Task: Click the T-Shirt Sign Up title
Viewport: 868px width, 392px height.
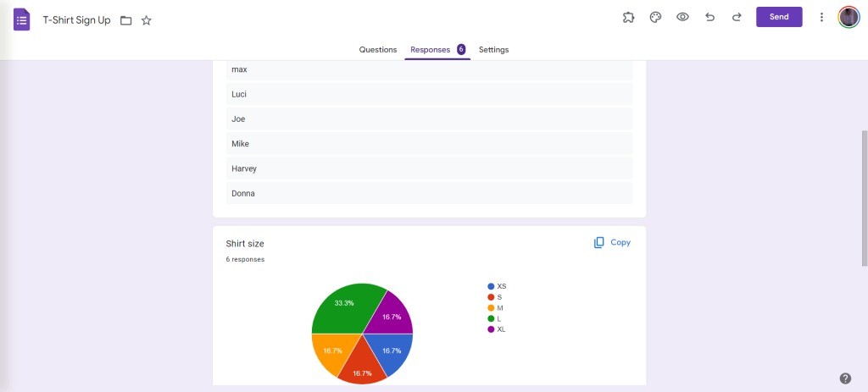Action: coord(77,20)
